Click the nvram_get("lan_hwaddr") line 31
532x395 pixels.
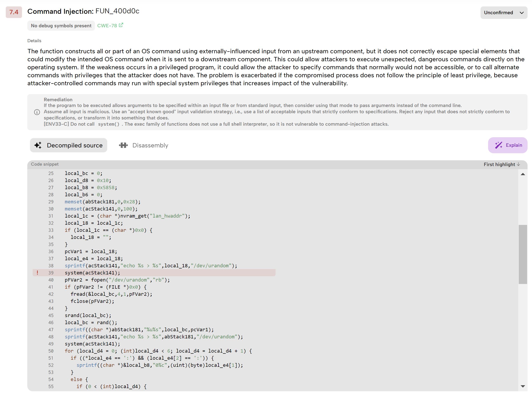[x=127, y=216]
